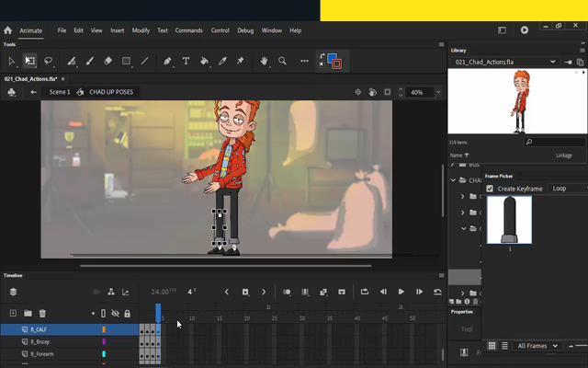This screenshot has height=368, width=588.
Task: Pick the Text tool
Action: pyautogui.click(x=186, y=62)
